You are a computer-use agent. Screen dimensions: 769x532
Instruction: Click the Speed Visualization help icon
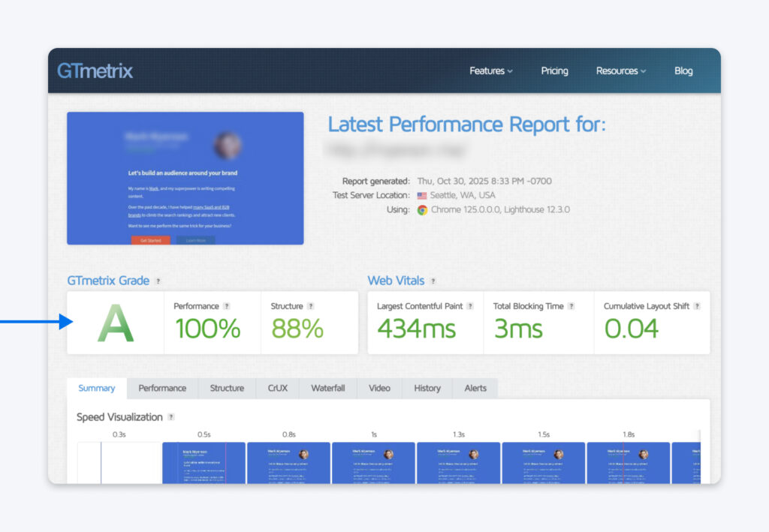(x=170, y=417)
